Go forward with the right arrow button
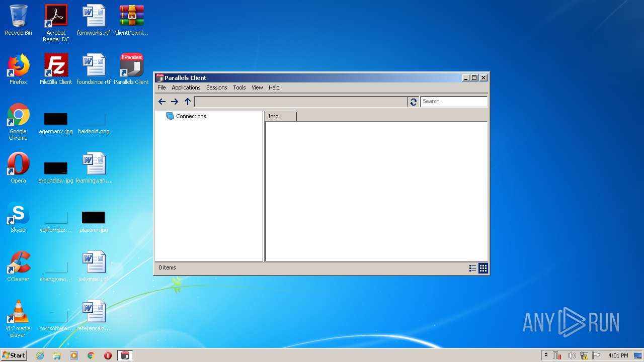This screenshot has width=644, height=362. click(175, 102)
